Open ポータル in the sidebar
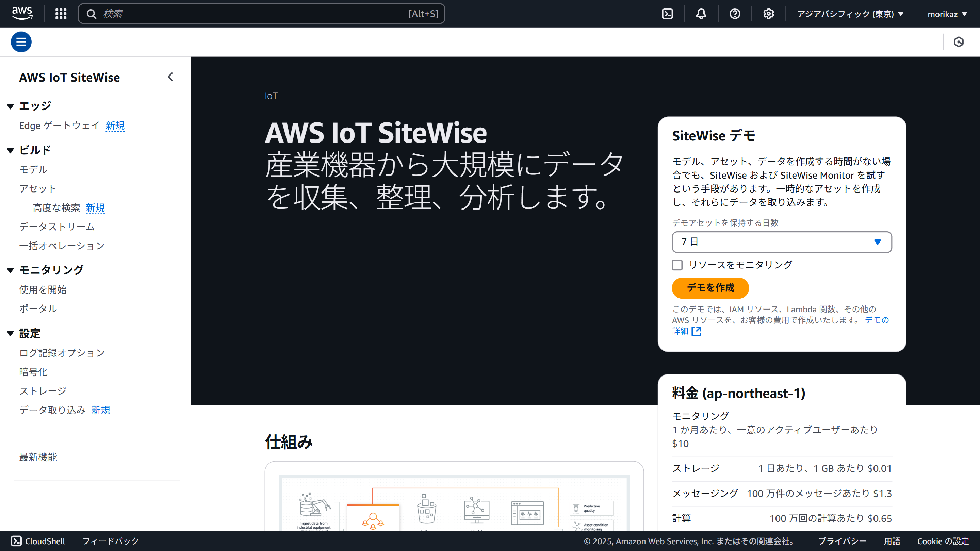The image size is (980, 551). (x=38, y=309)
